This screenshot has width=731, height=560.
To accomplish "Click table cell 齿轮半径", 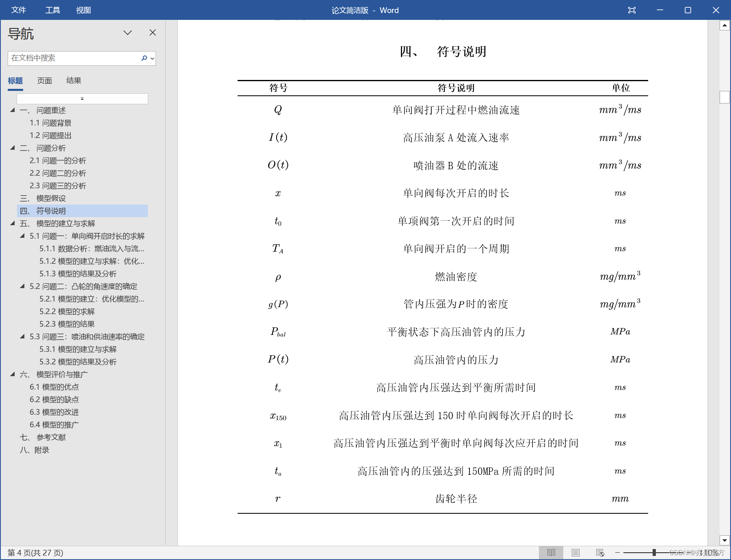I will [x=456, y=499].
